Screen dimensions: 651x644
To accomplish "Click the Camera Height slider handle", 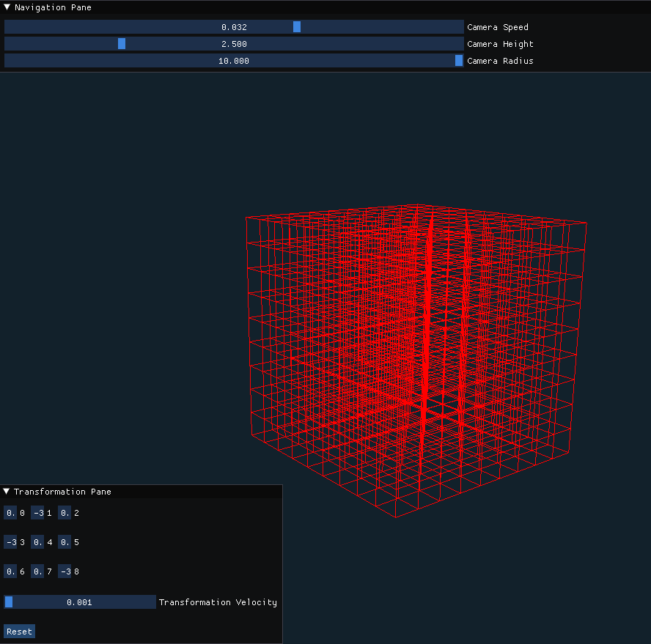I will [x=122, y=43].
